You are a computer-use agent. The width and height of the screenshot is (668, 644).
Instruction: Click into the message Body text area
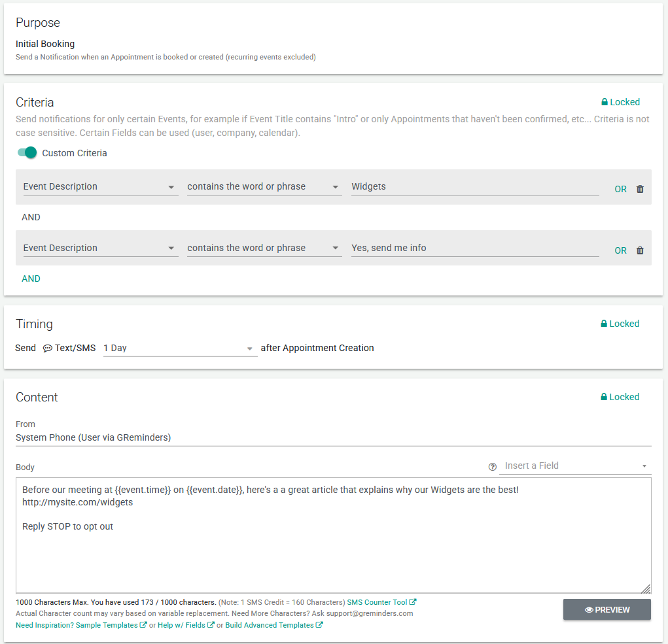[x=333, y=556]
